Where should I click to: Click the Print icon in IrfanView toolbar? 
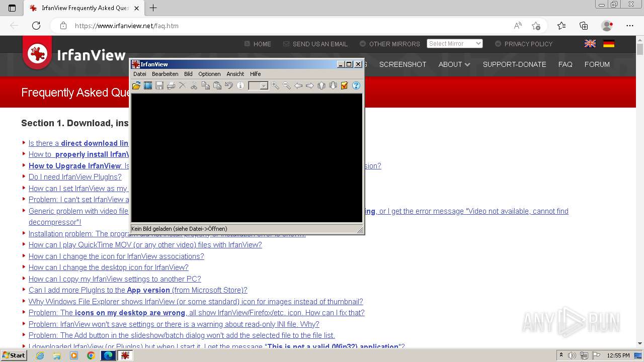pyautogui.click(x=171, y=86)
